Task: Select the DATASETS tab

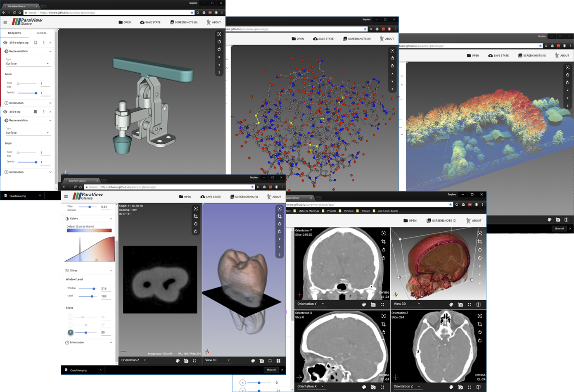Action: (x=14, y=33)
